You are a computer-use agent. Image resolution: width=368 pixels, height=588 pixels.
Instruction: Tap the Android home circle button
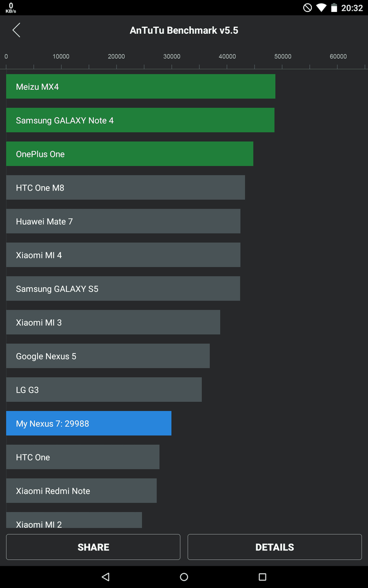click(184, 577)
